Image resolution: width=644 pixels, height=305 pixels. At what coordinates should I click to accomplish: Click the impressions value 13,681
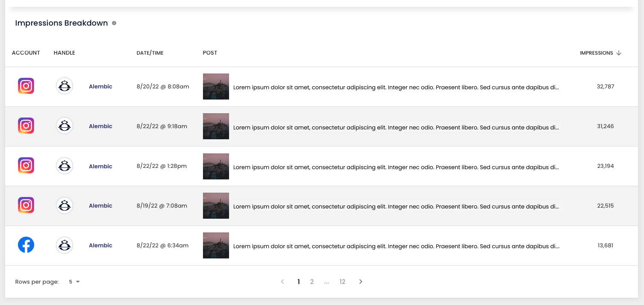[606, 245]
